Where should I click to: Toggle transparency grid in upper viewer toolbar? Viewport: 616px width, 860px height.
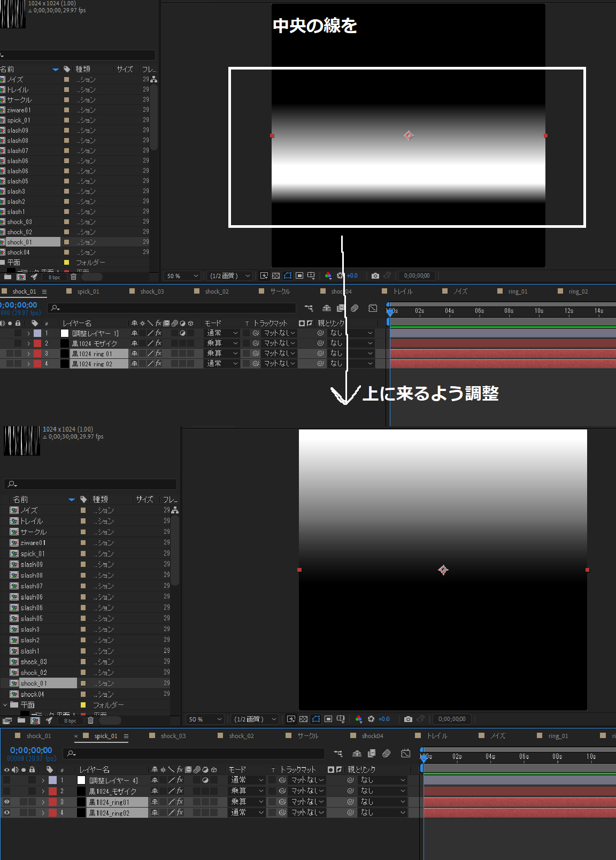(x=276, y=275)
